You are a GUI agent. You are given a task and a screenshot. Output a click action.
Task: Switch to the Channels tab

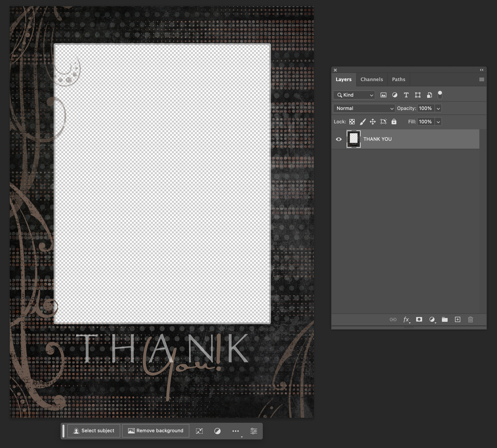point(372,79)
